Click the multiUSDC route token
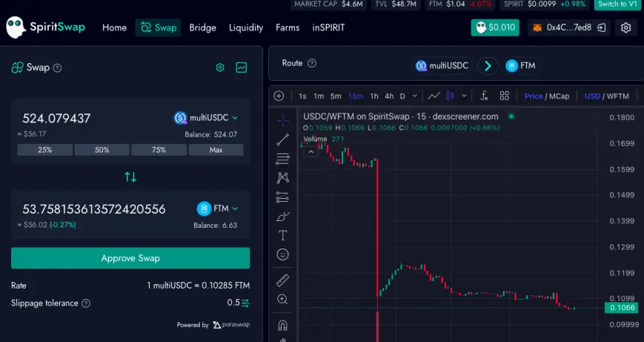Screen dimensions: 644x342 click(442, 66)
